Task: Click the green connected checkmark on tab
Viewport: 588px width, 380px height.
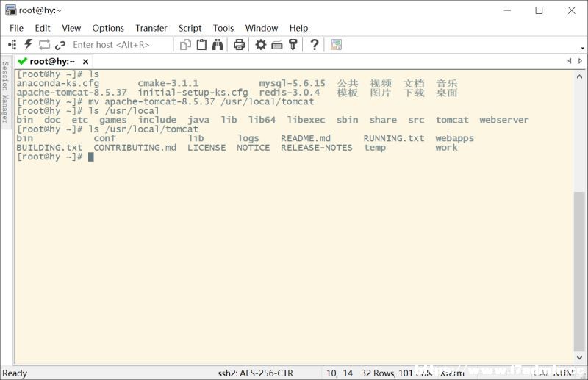Action: [x=23, y=61]
